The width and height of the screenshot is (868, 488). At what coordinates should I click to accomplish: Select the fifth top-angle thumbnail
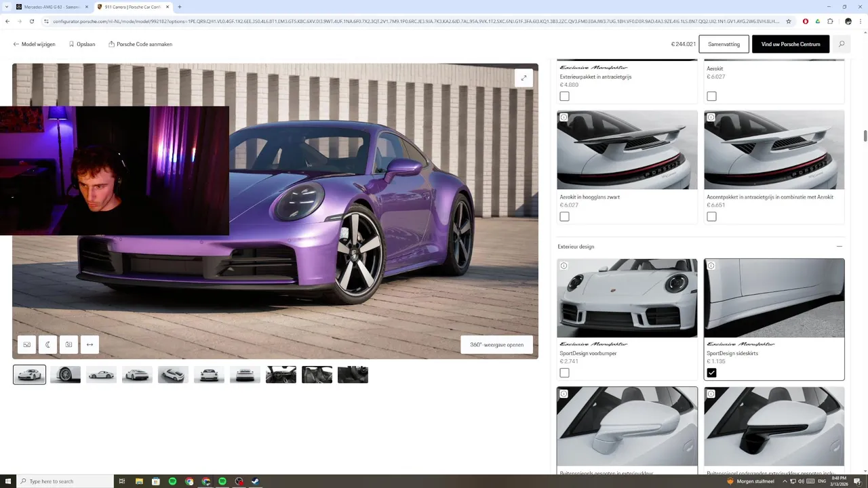(173, 375)
